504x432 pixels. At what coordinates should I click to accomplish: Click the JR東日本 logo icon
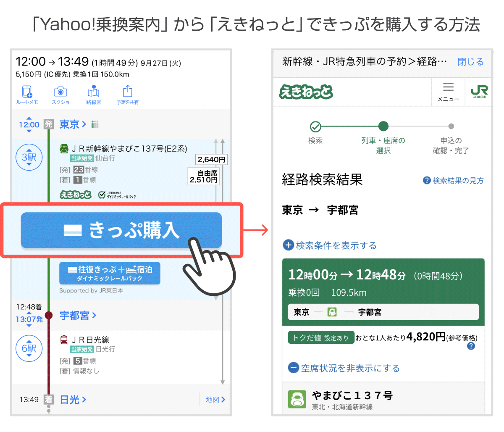pyautogui.click(x=479, y=92)
